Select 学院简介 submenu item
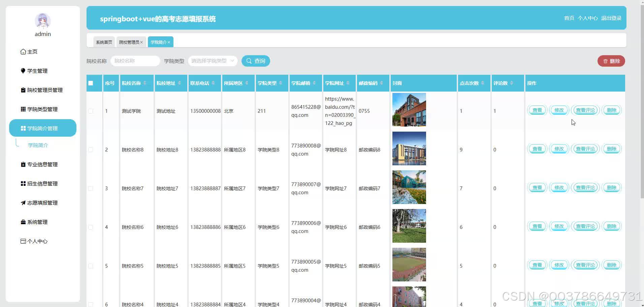The width and height of the screenshot is (644, 307). [38, 145]
